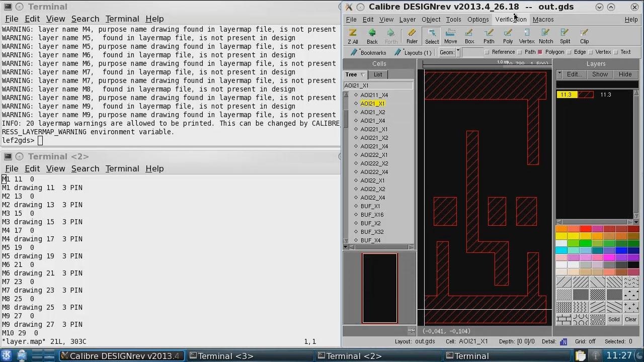Select cell AOI21_X1 in the tree
The image size is (644, 362).
[x=373, y=104]
